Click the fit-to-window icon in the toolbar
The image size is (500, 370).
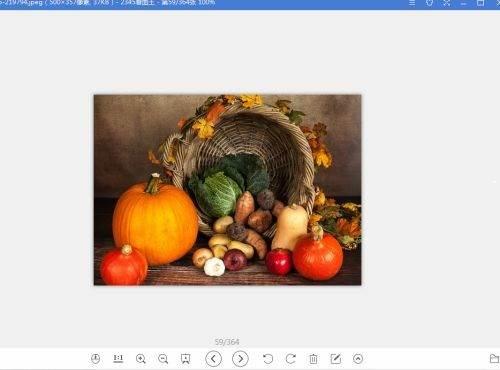(x=96, y=359)
